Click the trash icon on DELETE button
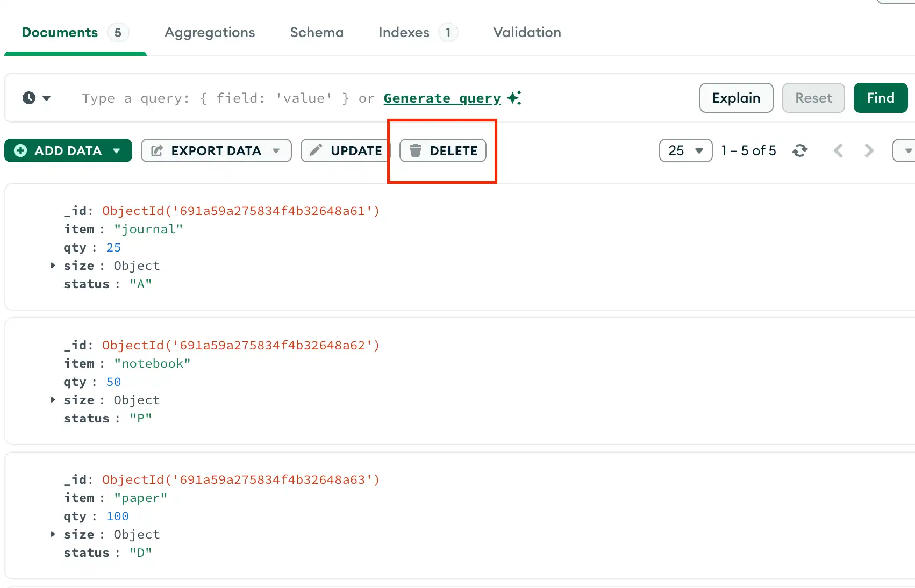915x588 pixels. tap(415, 150)
